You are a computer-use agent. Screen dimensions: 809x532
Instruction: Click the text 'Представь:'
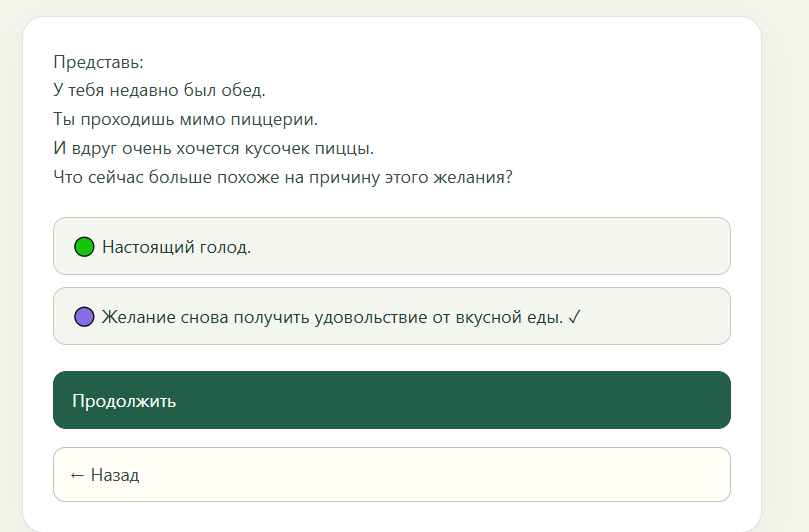tap(98, 62)
